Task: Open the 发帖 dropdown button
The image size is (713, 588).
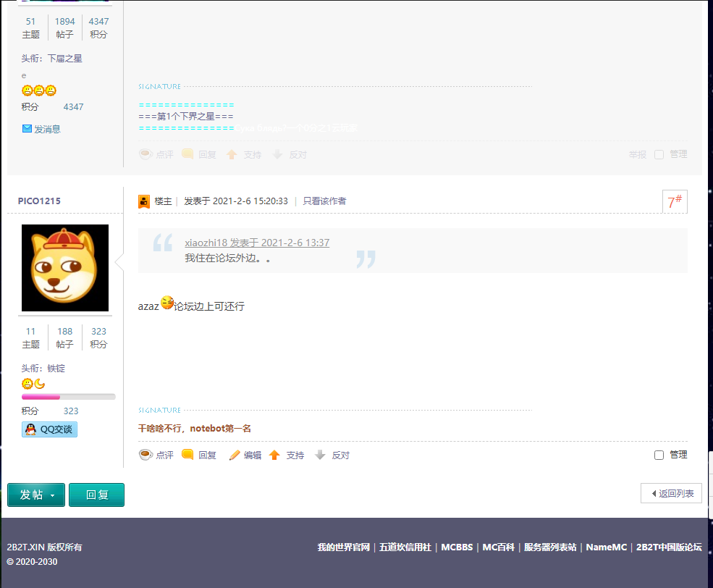Action: pyautogui.click(x=36, y=495)
